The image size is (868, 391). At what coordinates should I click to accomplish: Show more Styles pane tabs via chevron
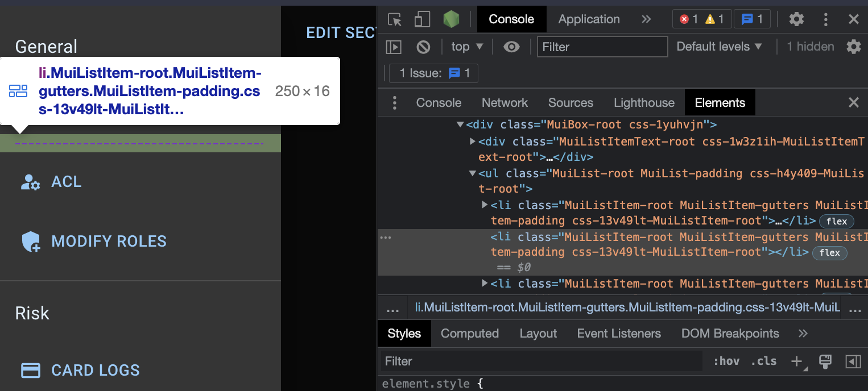pos(803,334)
